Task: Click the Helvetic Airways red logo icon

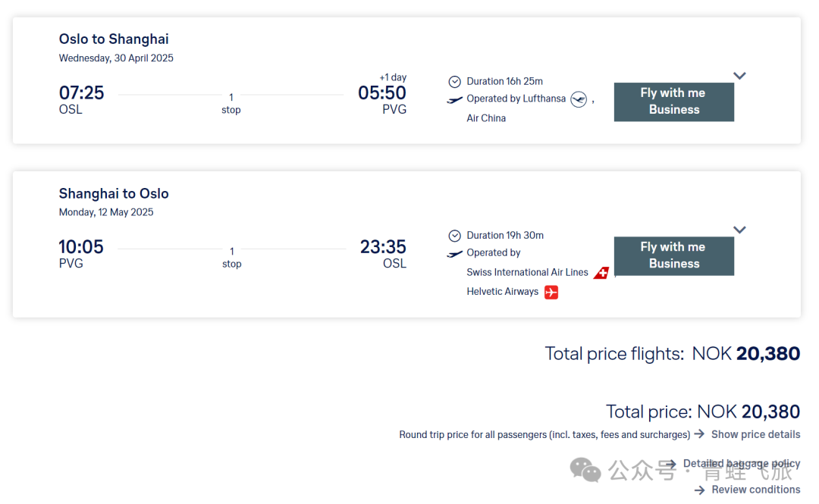Action: pos(551,292)
